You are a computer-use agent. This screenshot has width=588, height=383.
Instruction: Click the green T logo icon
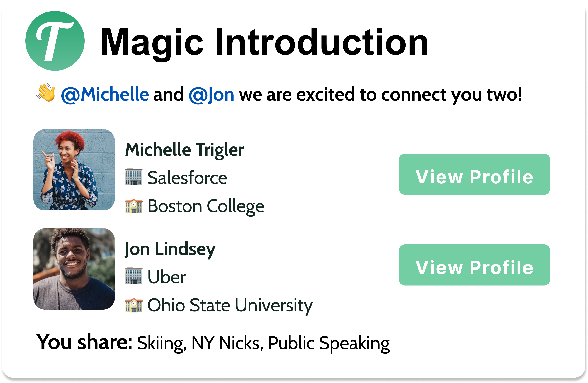pos(55,41)
